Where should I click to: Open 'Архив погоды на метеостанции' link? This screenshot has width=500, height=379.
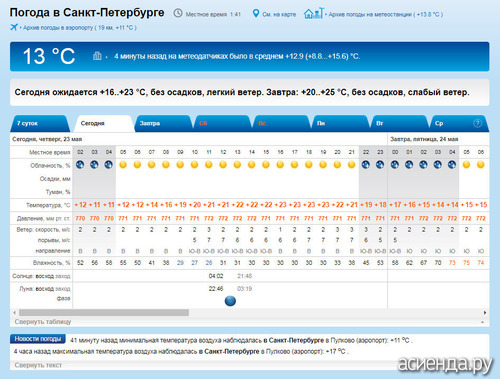coord(386,14)
